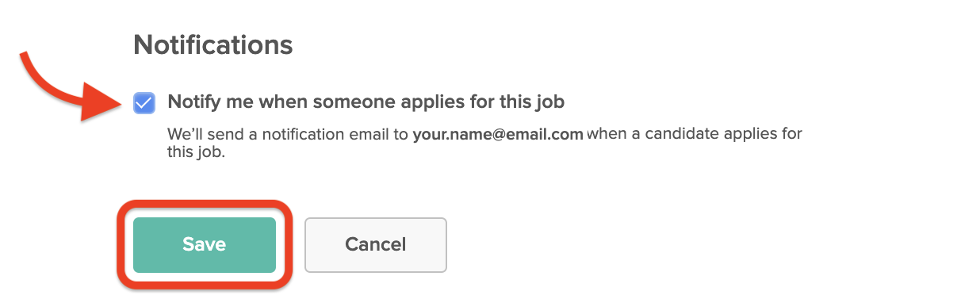Viewport: 980px width, 303px height.
Task: Uncheck the job application notification checkbox
Action: pos(144,102)
